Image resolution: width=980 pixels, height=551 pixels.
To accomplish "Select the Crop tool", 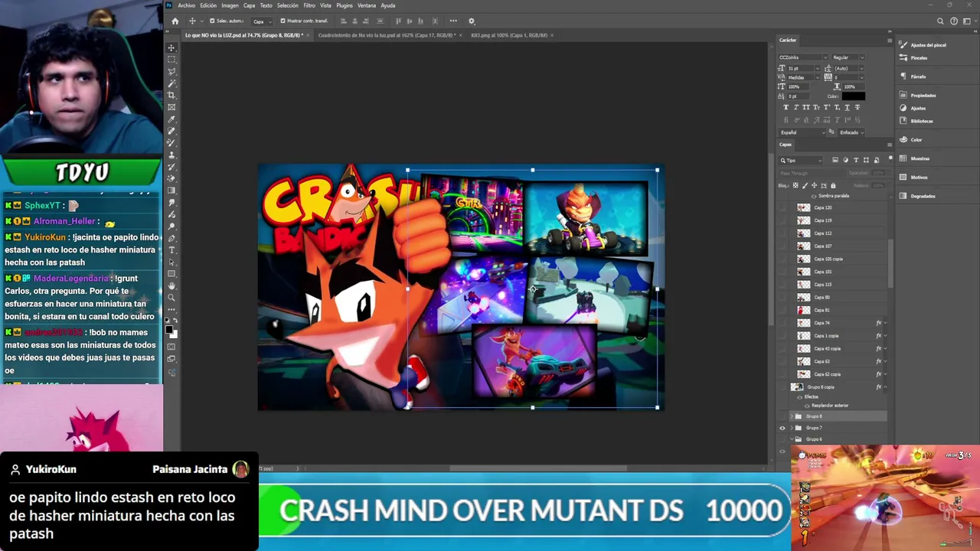I will [x=171, y=95].
